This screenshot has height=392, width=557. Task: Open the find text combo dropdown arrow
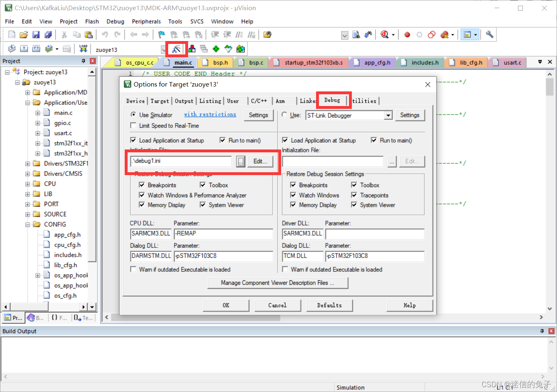pyautogui.click(x=345, y=35)
